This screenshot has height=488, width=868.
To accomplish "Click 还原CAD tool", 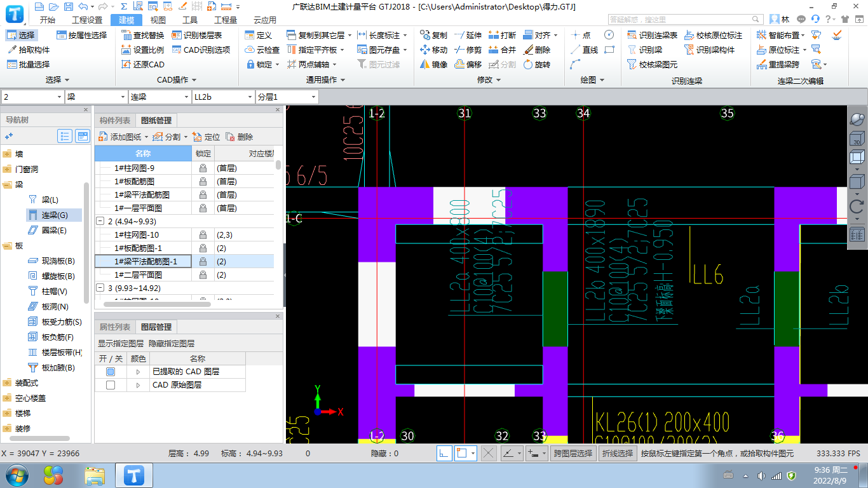I will coord(143,64).
